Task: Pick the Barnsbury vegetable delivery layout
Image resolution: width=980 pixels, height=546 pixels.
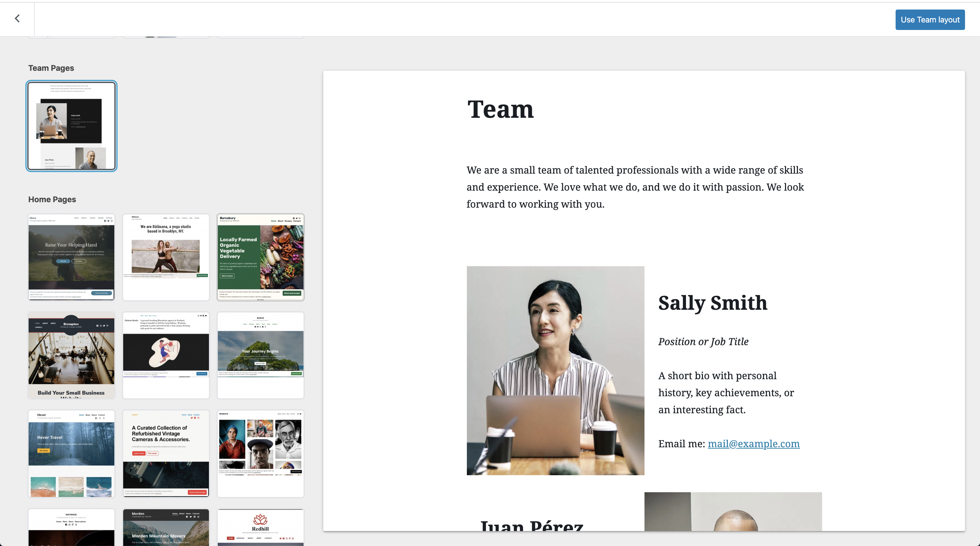Action: [261, 257]
